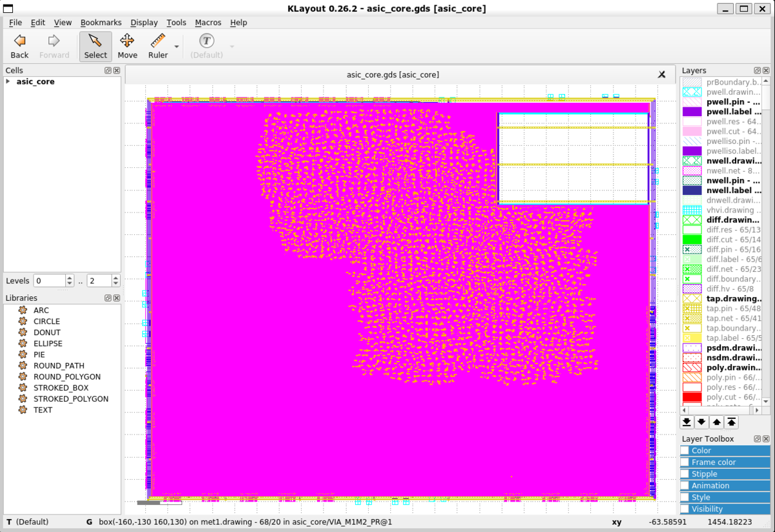Screen dimensions: 775x532
Task: Select the DONUT library item
Action: [47, 332]
